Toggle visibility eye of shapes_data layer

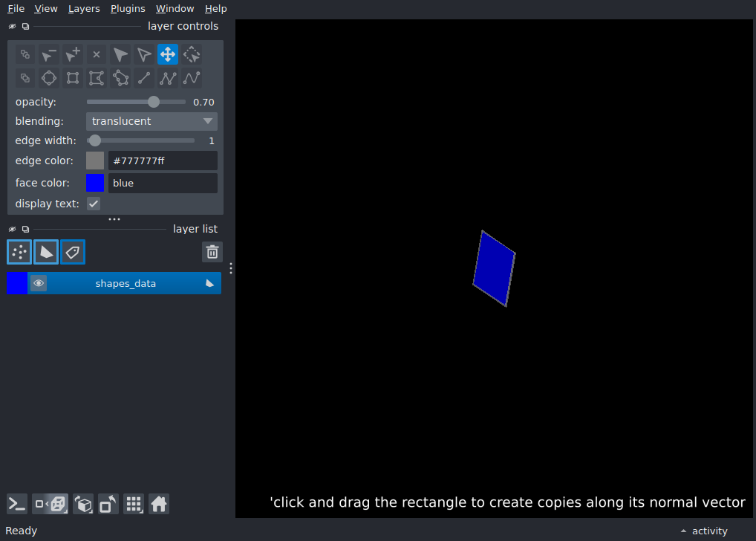39,283
